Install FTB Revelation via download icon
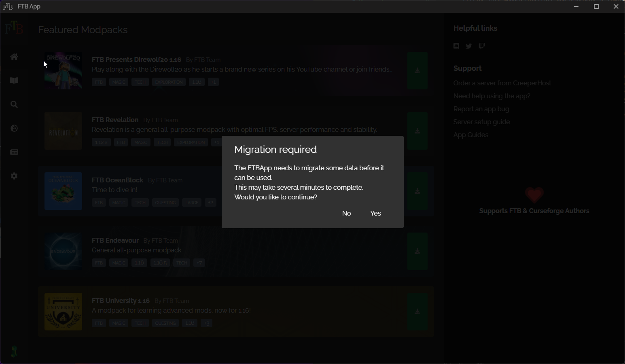The image size is (625, 364). pos(418,131)
